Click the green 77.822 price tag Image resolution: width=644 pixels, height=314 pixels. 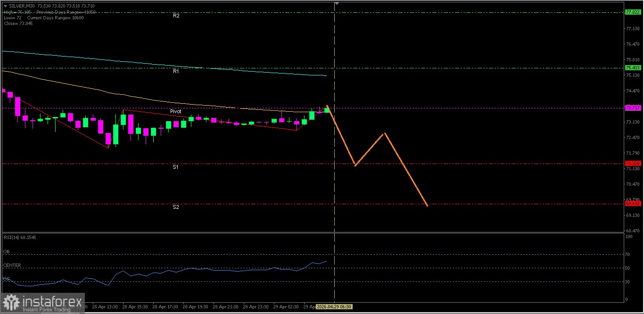(632, 12)
